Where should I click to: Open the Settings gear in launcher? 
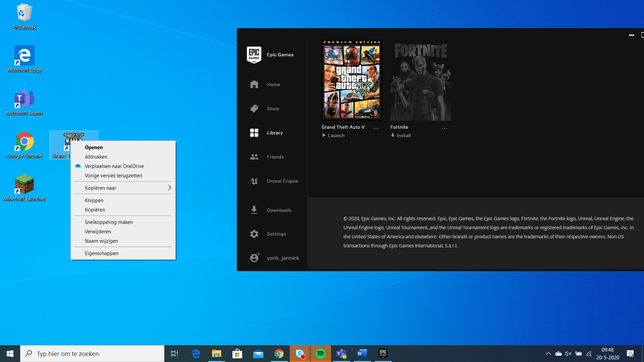pyautogui.click(x=254, y=234)
